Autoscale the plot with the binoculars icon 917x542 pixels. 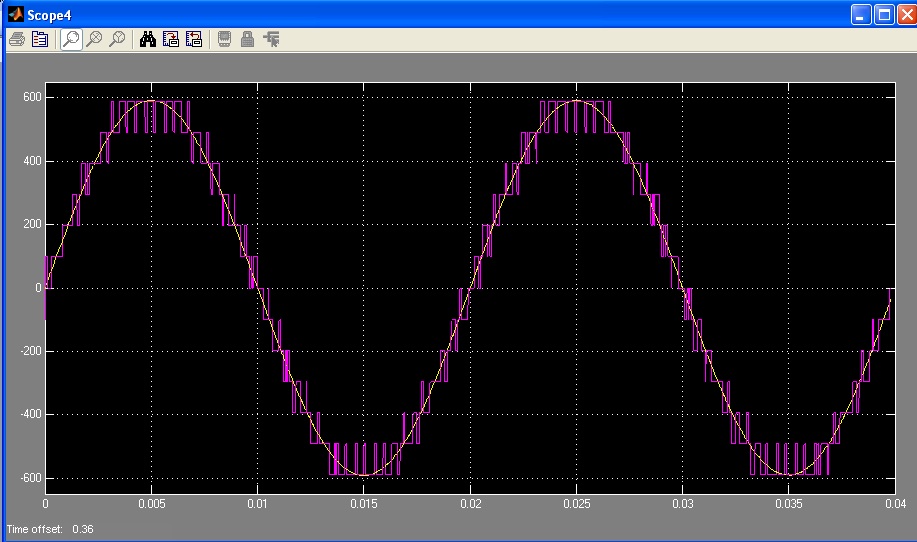click(148, 39)
